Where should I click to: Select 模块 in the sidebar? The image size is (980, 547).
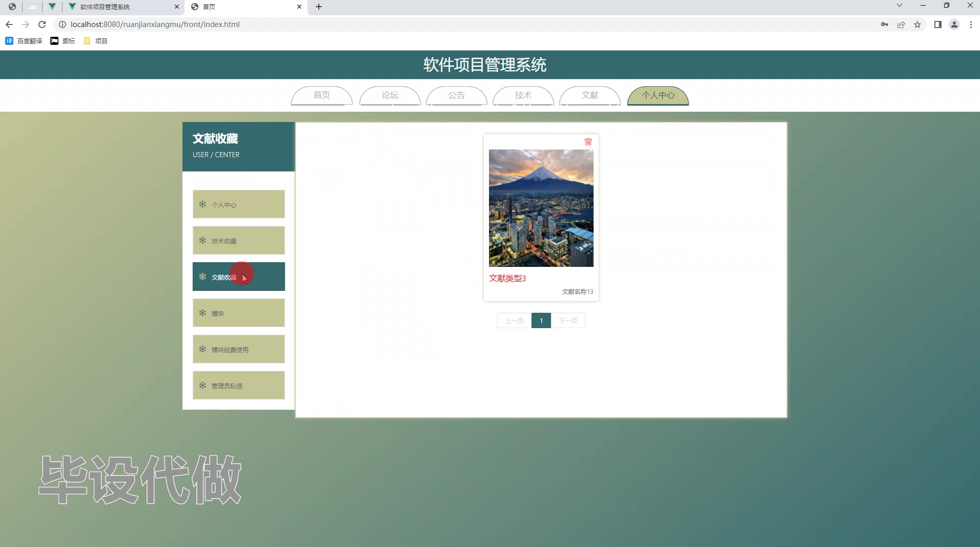pos(238,313)
